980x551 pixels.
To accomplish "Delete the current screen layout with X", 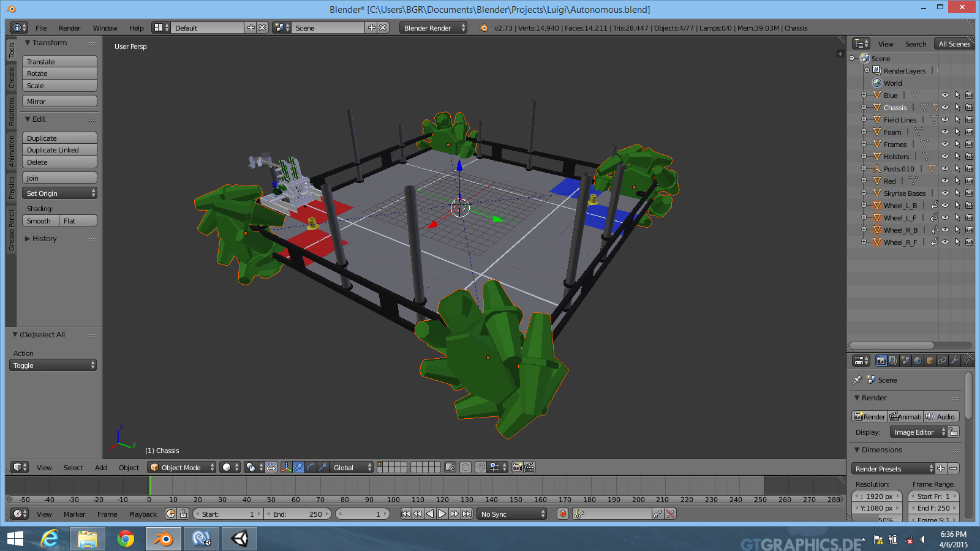I will point(262,28).
